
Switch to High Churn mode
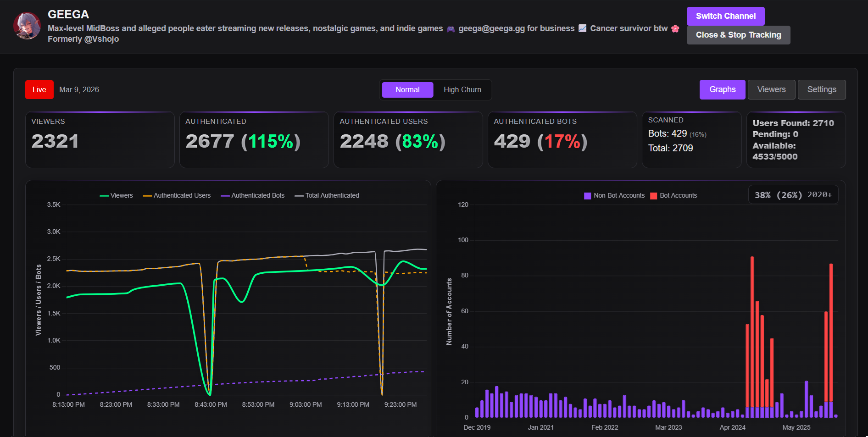[462, 90]
